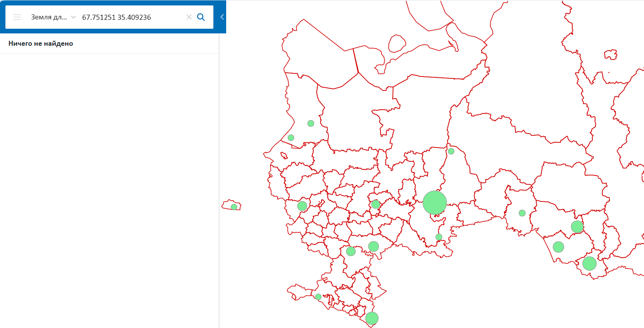Click the largest green circle on map
644x328 pixels.
(x=435, y=203)
